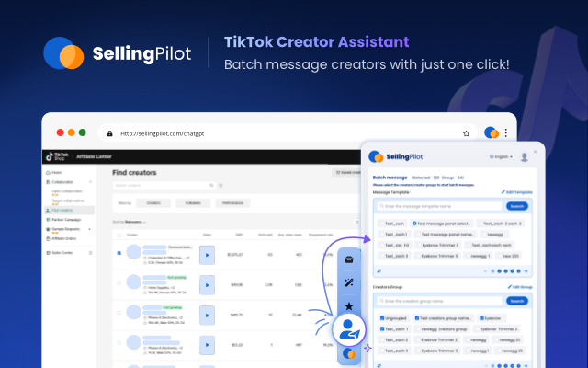Click the star icon in floating sidebar
Screen dimensions: 588x368
click(x=349, y=306)
